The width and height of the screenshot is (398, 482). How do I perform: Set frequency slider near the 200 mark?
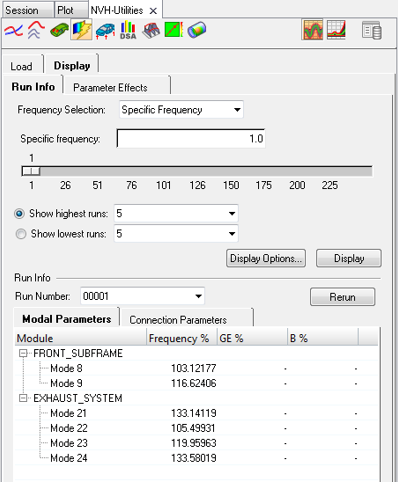click(x=297, y=171)
